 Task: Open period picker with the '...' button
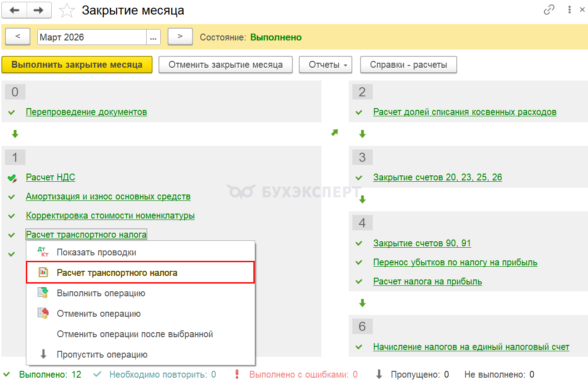[x=153, y=37]
